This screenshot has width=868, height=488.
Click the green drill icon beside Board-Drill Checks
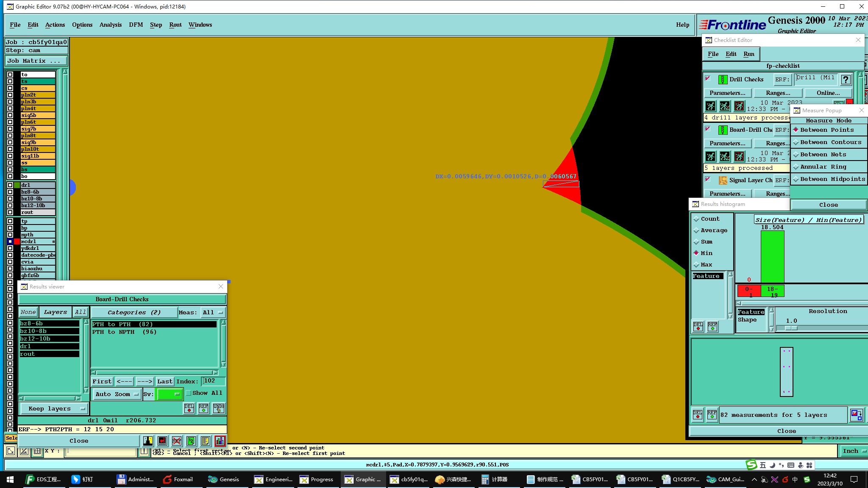tap(723, 130)
